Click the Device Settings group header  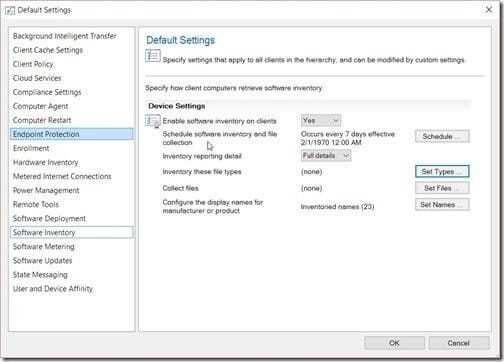point(177,106)
